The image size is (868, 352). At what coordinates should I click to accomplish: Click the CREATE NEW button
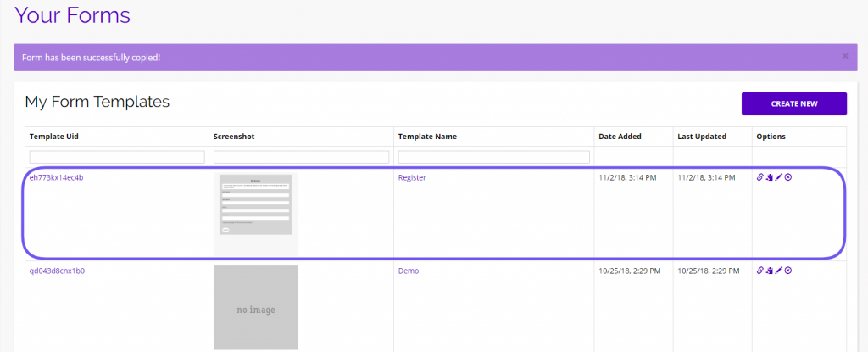click(793, 103)
